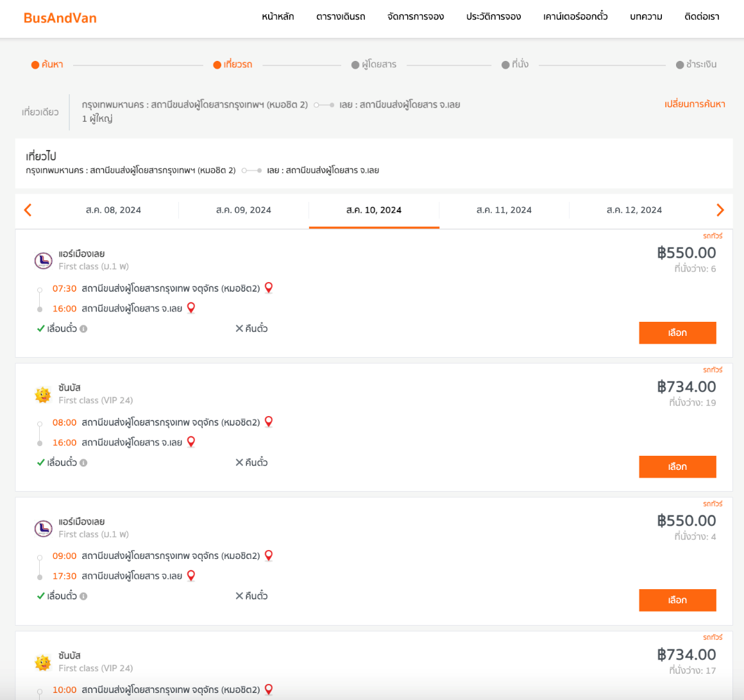This screenshot has height=700, width=744.
Task: Click แอร์เมืองเลย logo on 07:30 trip
Action: point(43,260)
